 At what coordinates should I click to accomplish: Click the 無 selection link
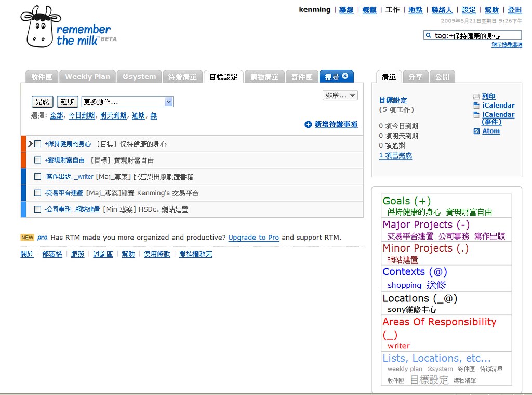[x=154, y=116]
